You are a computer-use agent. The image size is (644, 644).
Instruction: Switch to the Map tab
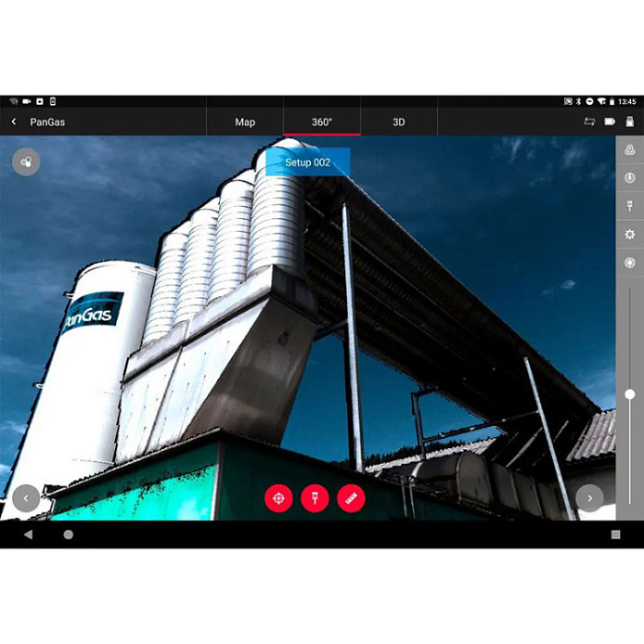coord(245,121)
